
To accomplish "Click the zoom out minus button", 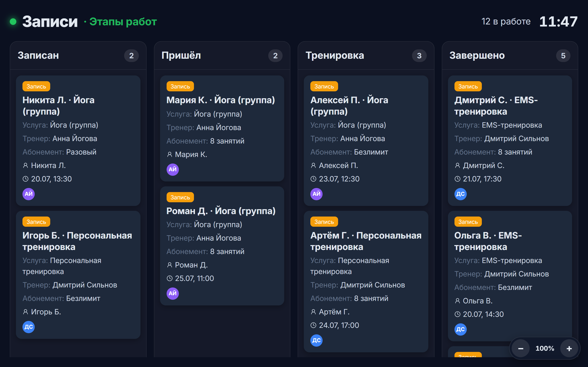I will pyautogui.click(x=520, y=349).
